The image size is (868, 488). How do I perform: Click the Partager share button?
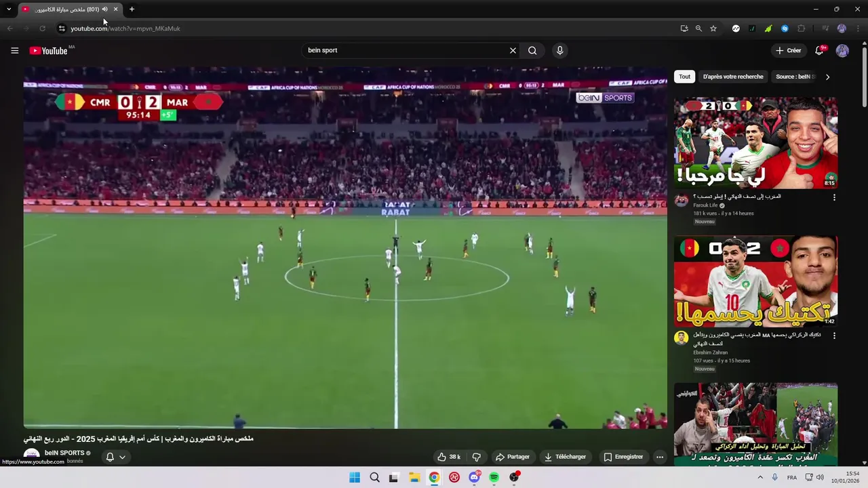click(x=513, y=457)
